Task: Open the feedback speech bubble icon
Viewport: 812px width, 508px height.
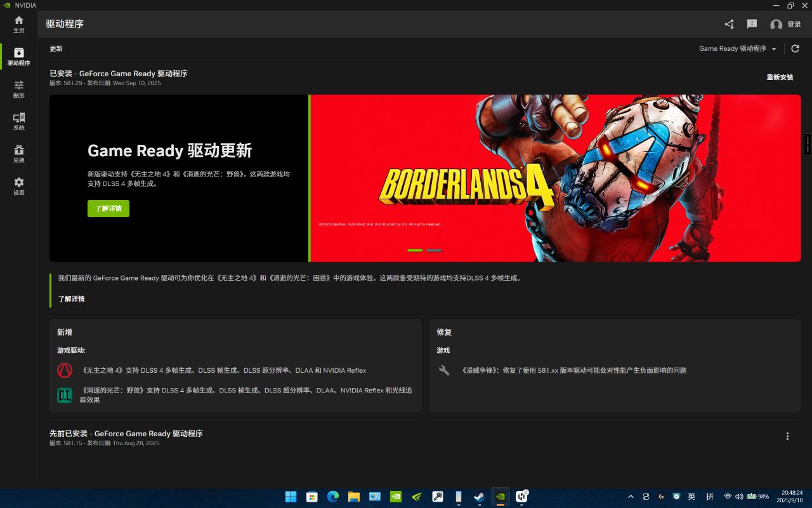Action: pos(752,24)
